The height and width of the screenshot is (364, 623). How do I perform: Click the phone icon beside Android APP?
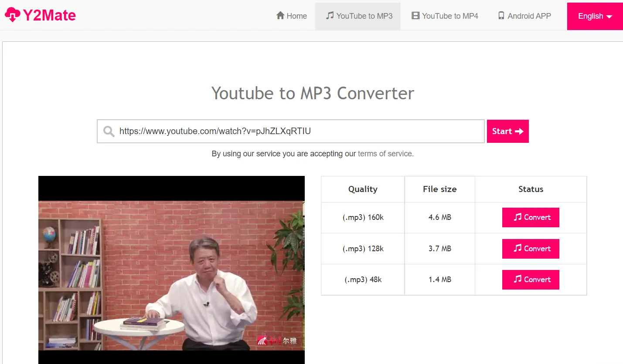coord(501,16)
